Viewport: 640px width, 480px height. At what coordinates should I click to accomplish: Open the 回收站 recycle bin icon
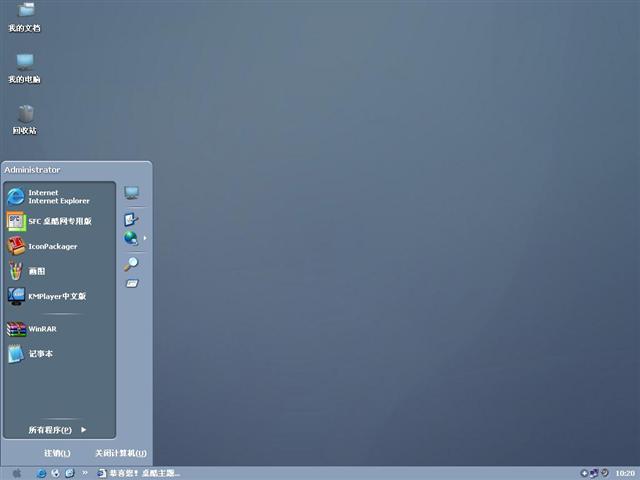coord(24,120)
